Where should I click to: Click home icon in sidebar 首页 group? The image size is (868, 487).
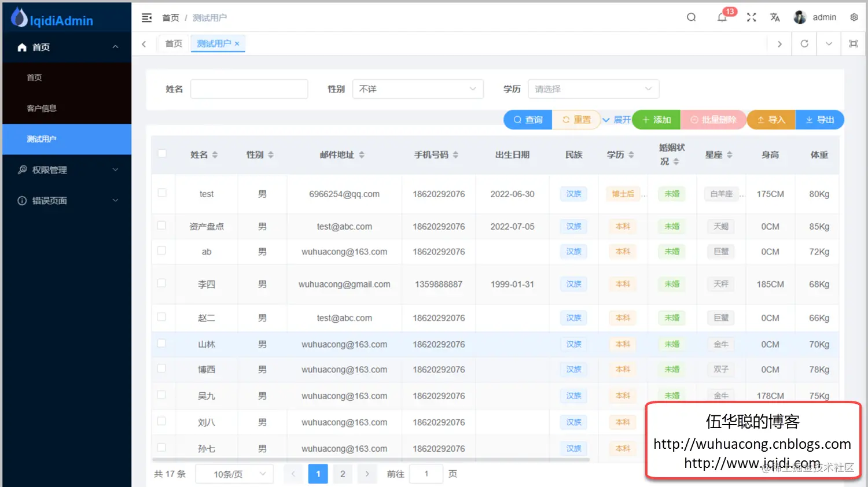coord(22,47)
